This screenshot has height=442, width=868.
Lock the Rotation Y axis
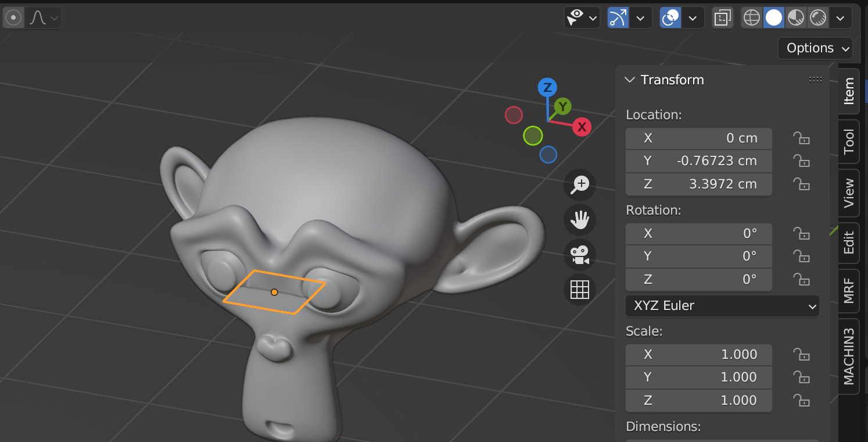802,256
